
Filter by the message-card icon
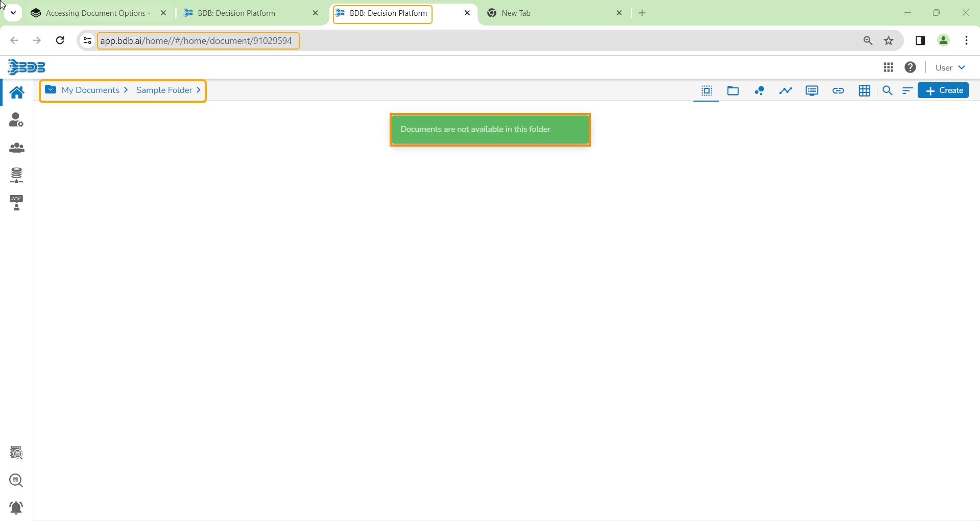point(812,91)
